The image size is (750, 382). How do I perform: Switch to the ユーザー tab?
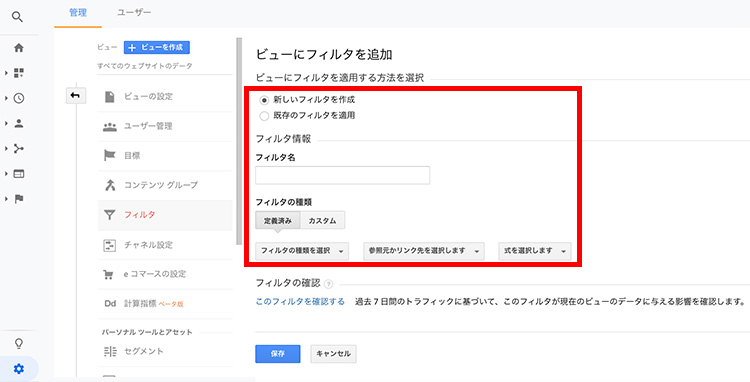click(x=134, y=13)
